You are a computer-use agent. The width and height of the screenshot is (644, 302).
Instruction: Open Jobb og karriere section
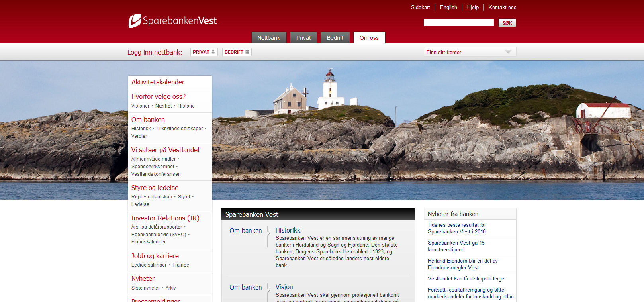pos(155,256)
